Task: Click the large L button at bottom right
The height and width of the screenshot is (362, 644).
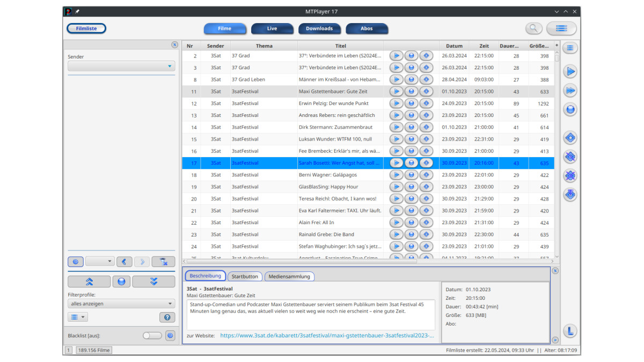Action: (570, 331)
